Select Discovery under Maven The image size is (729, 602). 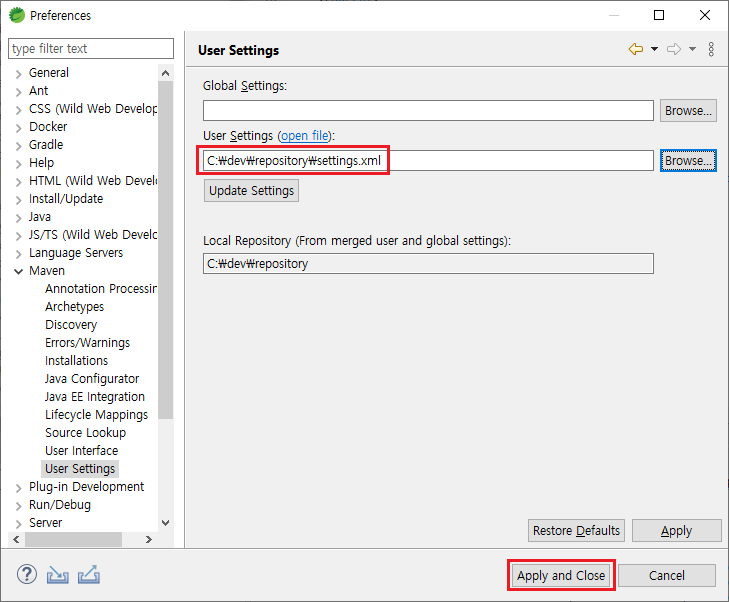71,324
